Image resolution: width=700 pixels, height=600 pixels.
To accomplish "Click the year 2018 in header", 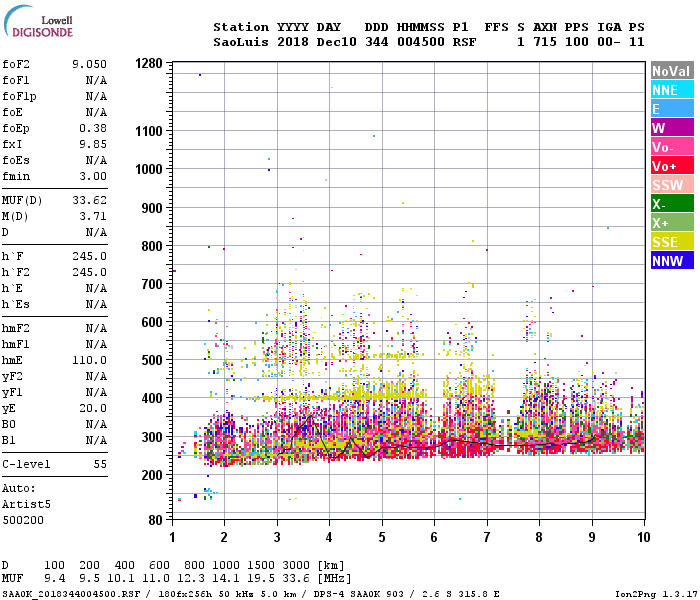I will coord(292,42).
